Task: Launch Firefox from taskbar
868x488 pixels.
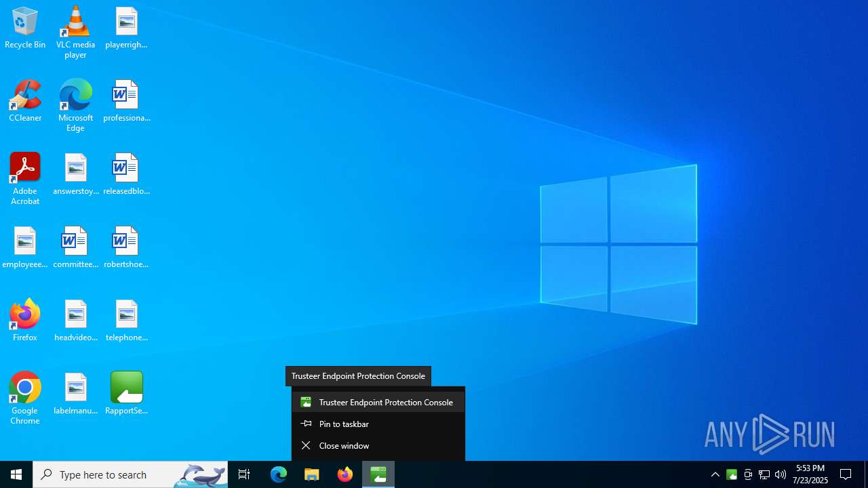Action: tap(345, 474)
